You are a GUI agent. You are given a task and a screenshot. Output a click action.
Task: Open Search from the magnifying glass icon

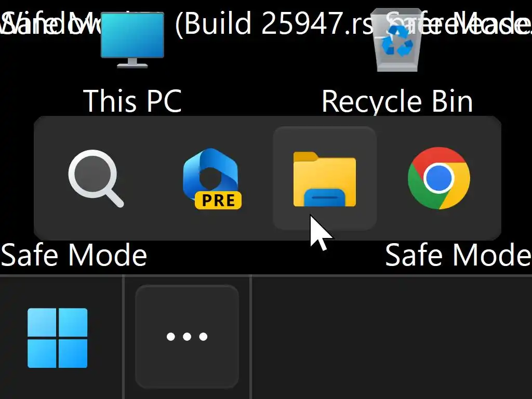click(x=96, y=179)
